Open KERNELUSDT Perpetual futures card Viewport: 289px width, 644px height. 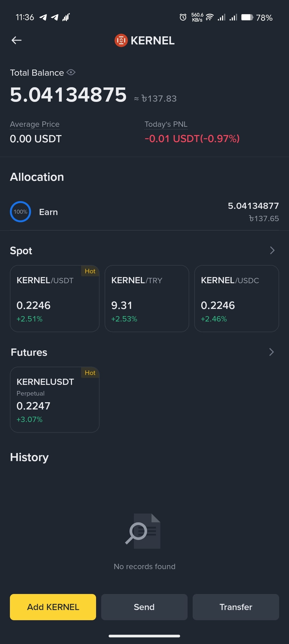pyautogui.click(x=55, y=400)
